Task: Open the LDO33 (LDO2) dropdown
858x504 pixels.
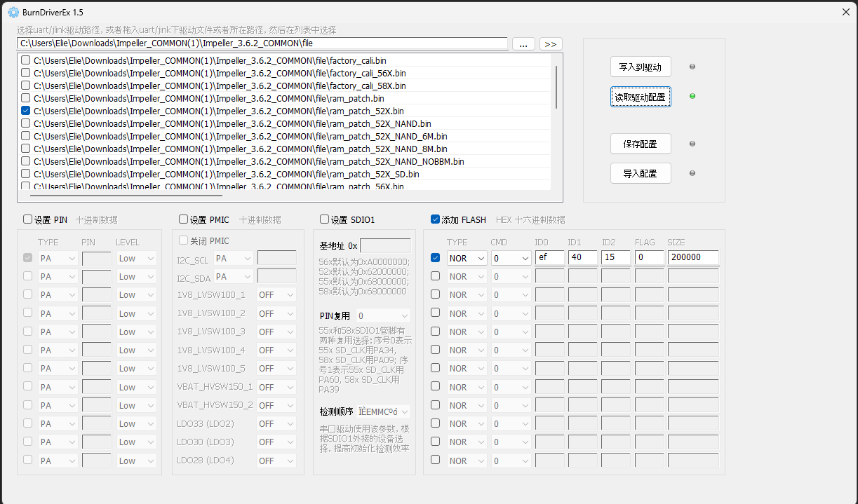Action: coord(276,423)
